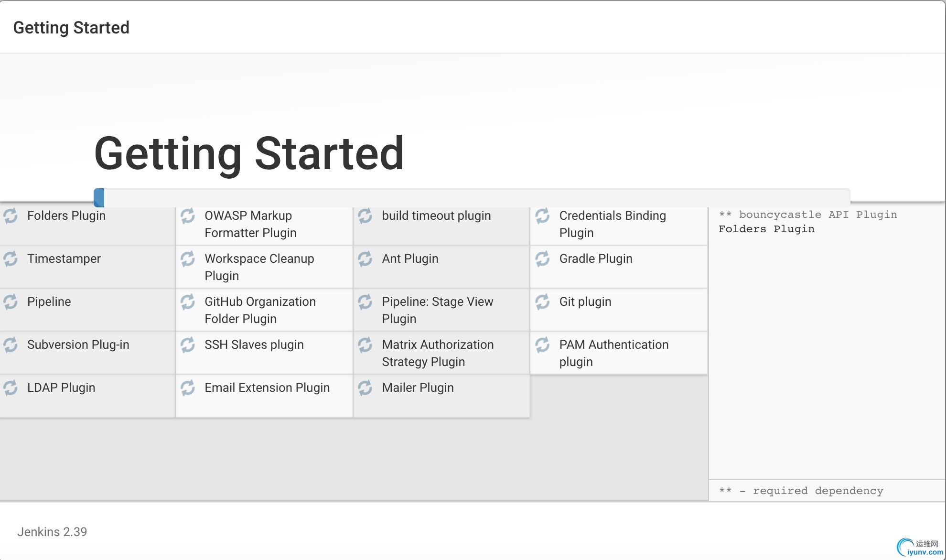Select the Gradle Plugin label
Viewport: 946px width, 560px height.
click(596, 259)
